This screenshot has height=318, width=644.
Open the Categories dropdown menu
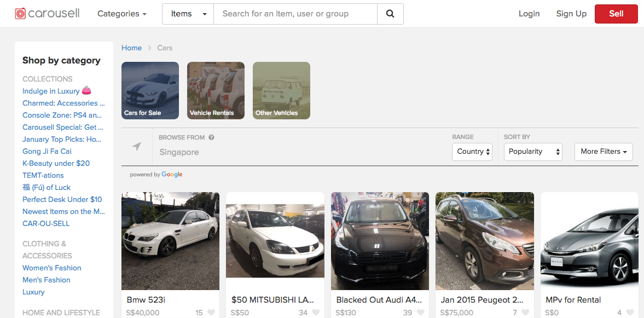pyautogui.click(x=122, y=14)
